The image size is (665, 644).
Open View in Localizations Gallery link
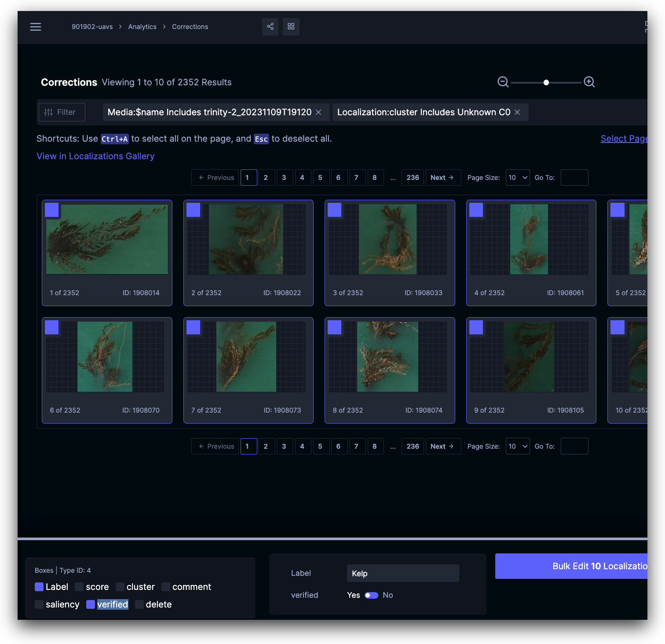coord(95,156)
